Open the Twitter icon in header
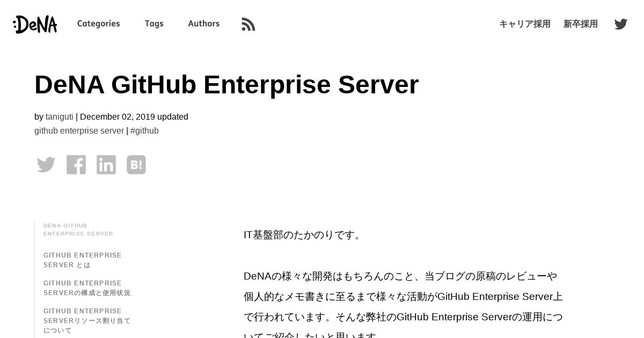 621,24
